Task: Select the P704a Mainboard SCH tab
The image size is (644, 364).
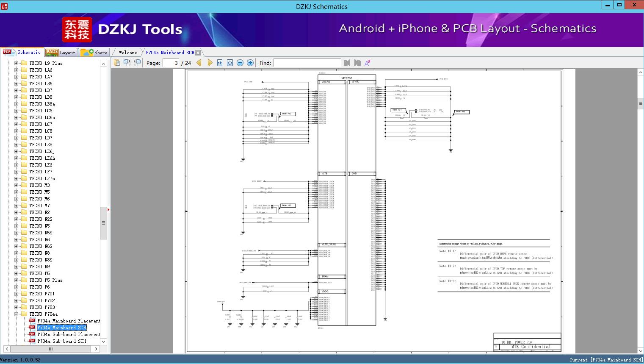Action: 170,53
